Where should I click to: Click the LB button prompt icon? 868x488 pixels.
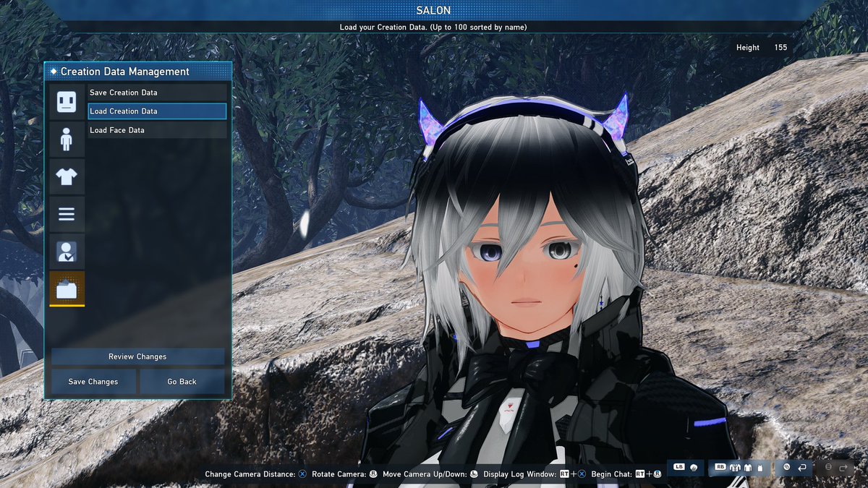pyautogui.click(x=679, y=467)
